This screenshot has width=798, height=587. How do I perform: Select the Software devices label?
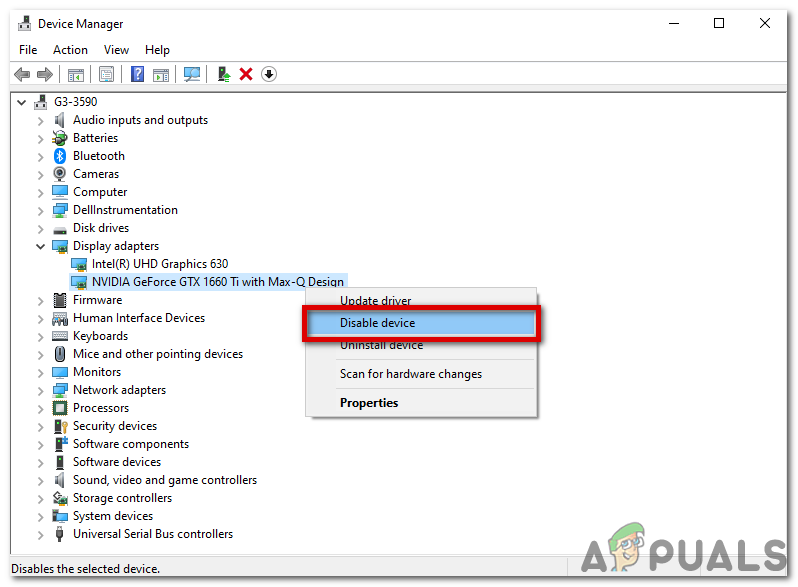[x=117, y=462]
